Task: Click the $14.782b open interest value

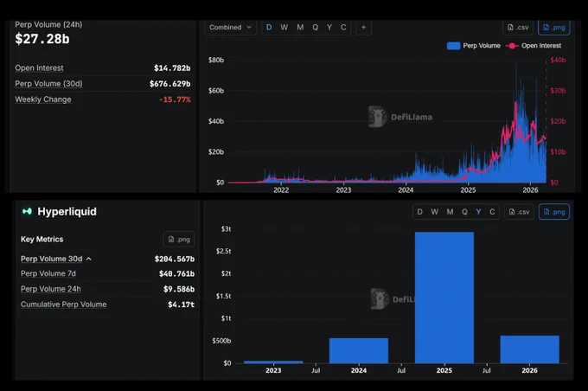Action: pos(172,68)
